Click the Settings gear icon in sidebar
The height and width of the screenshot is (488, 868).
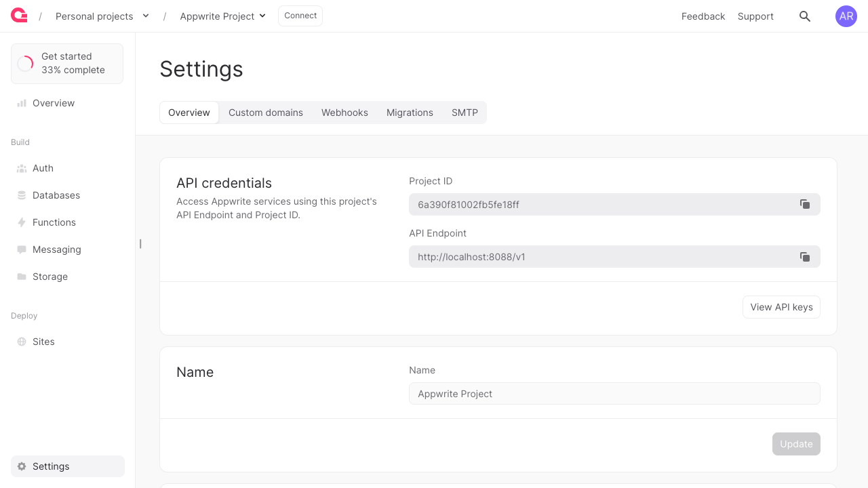[22, 466]
